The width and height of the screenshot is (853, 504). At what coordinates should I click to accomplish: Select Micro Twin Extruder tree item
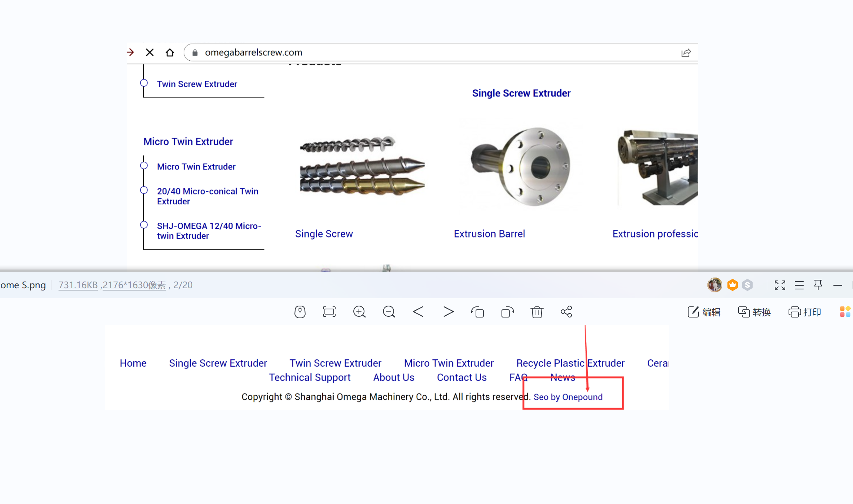(196, 167)
